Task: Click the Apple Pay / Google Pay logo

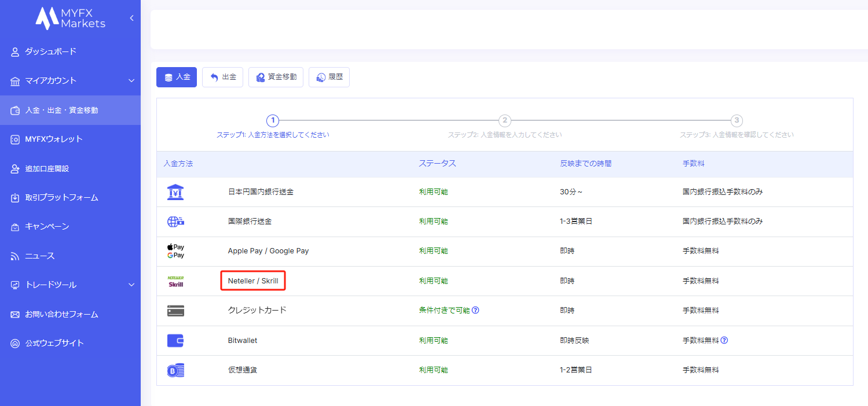Action: click(175, 251)
